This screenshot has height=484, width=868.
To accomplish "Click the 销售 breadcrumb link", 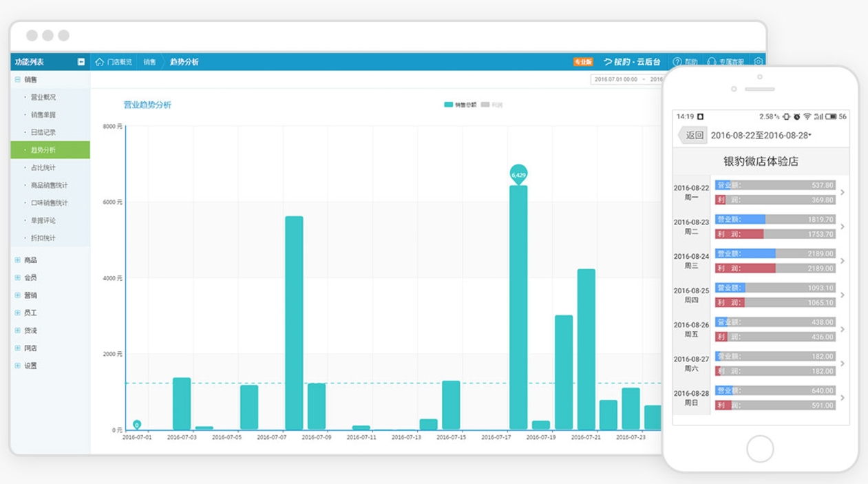I will [149, 62].
